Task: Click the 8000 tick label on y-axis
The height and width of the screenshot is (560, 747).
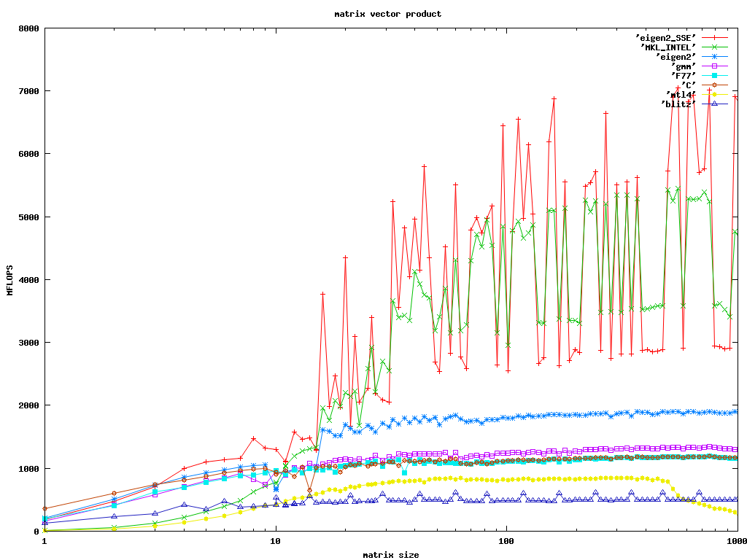Action: pos(28,28)
